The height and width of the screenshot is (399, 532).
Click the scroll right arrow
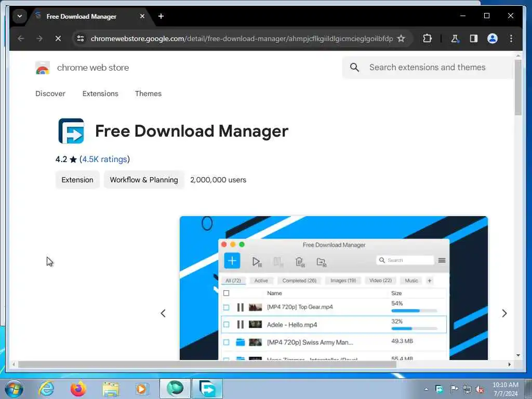(x=509, y=364)
